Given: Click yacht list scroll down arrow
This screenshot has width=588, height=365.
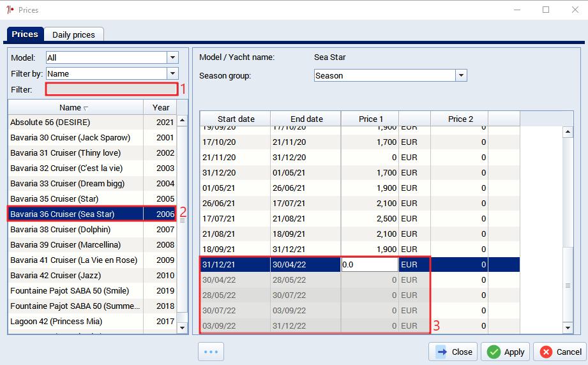Looking at the screenshot, I should tap(182, 327).
